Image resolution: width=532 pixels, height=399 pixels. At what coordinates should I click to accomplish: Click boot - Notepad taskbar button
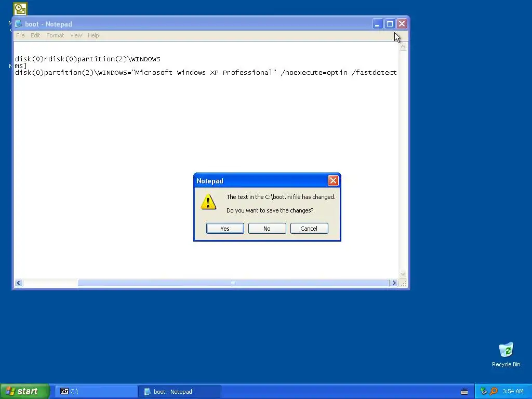pos(180,392)
